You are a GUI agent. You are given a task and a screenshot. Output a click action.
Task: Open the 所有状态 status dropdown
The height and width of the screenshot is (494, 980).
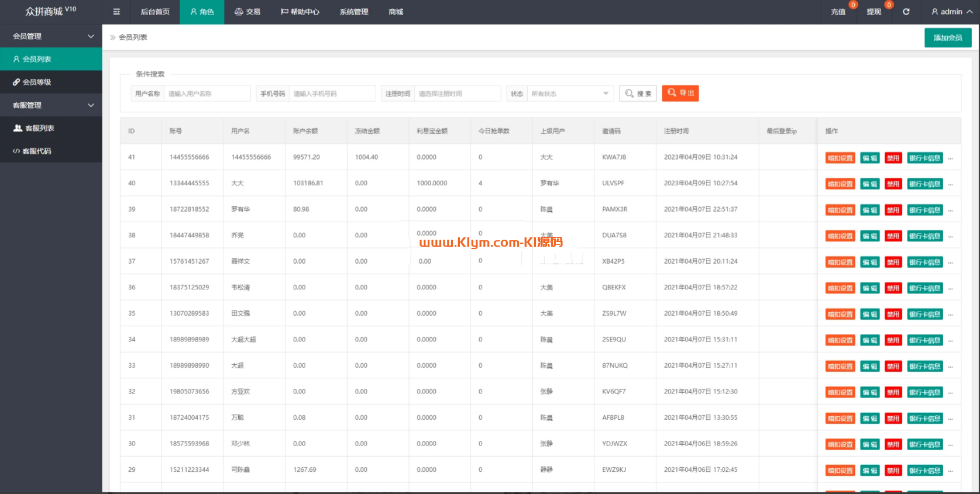pyautogui.click(x=570, y=94)
